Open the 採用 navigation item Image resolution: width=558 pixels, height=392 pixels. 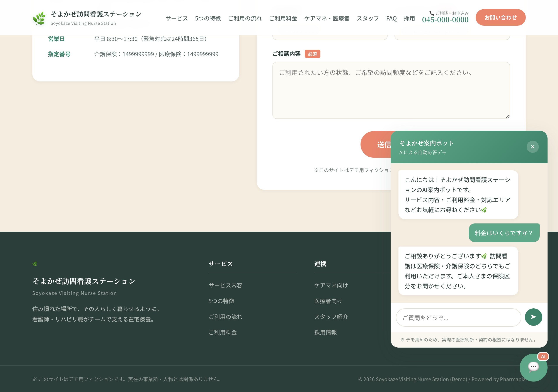click(x=409, y=19)
